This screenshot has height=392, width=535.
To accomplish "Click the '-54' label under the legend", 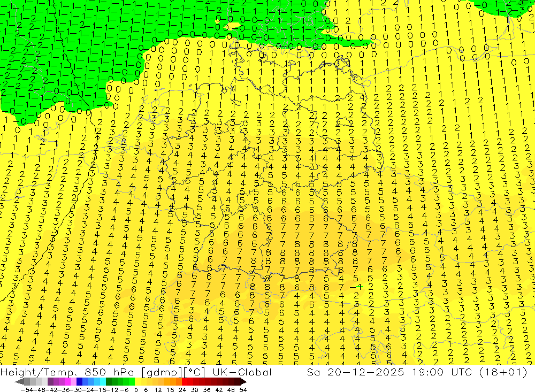I will (27, 390).
